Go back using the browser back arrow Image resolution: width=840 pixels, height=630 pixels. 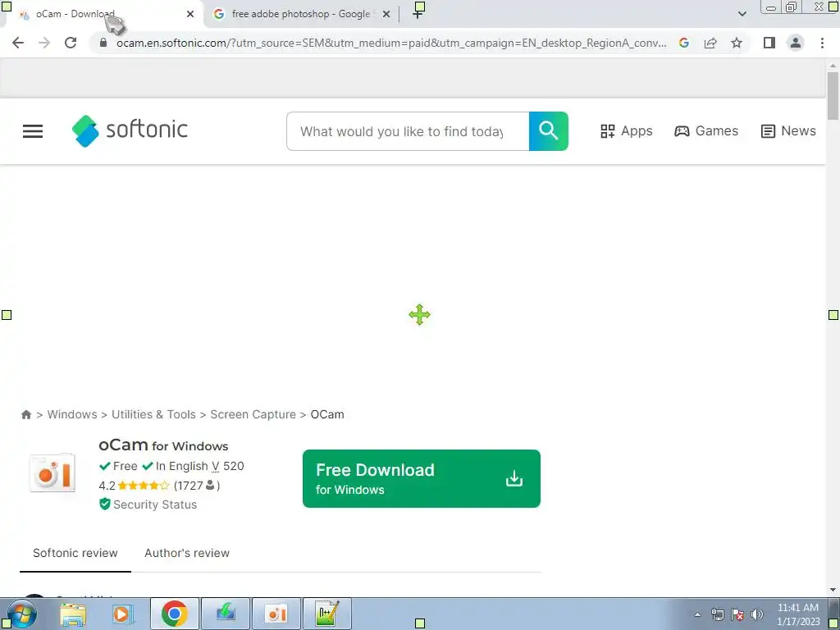[x=18, y=43]
